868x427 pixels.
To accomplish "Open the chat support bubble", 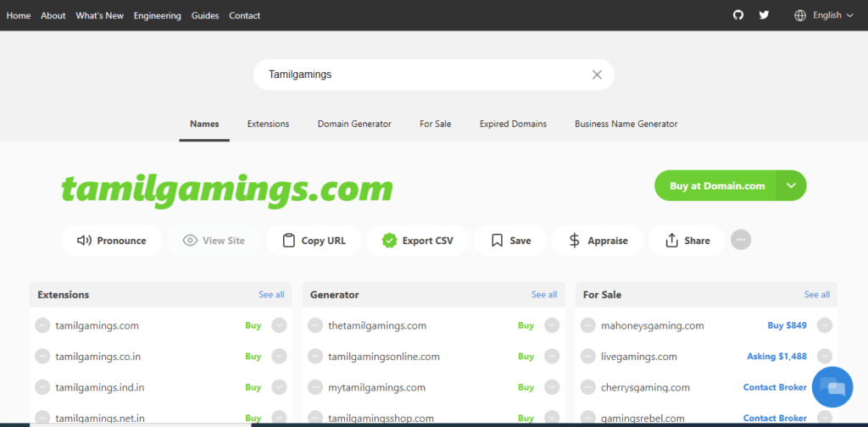I will (832, 386).
